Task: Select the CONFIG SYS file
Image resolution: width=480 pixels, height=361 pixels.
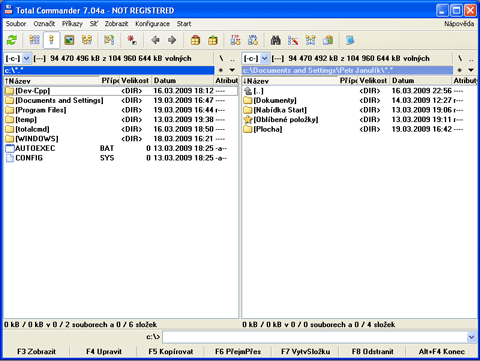Action: pos(121,158)
